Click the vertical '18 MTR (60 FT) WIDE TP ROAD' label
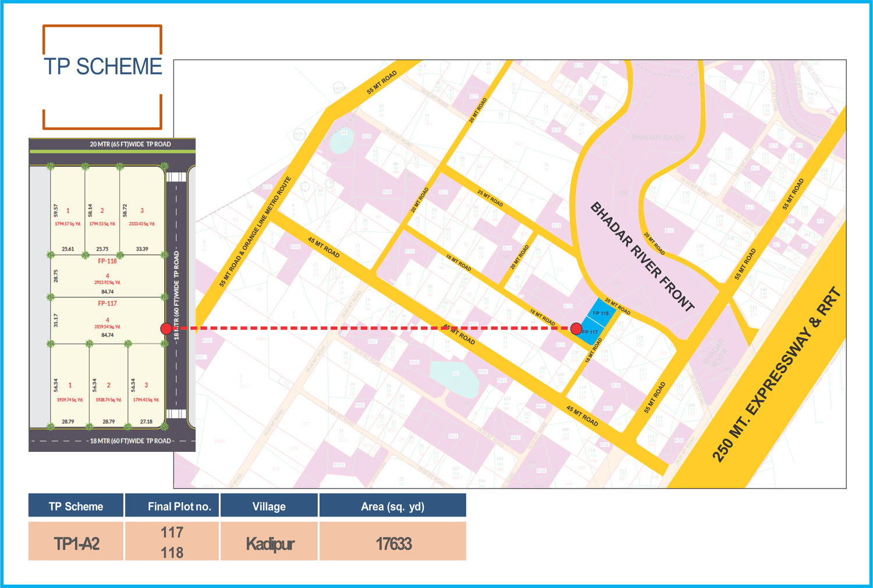This screenshot has height=588, width=873. click(x=176, y=295)
